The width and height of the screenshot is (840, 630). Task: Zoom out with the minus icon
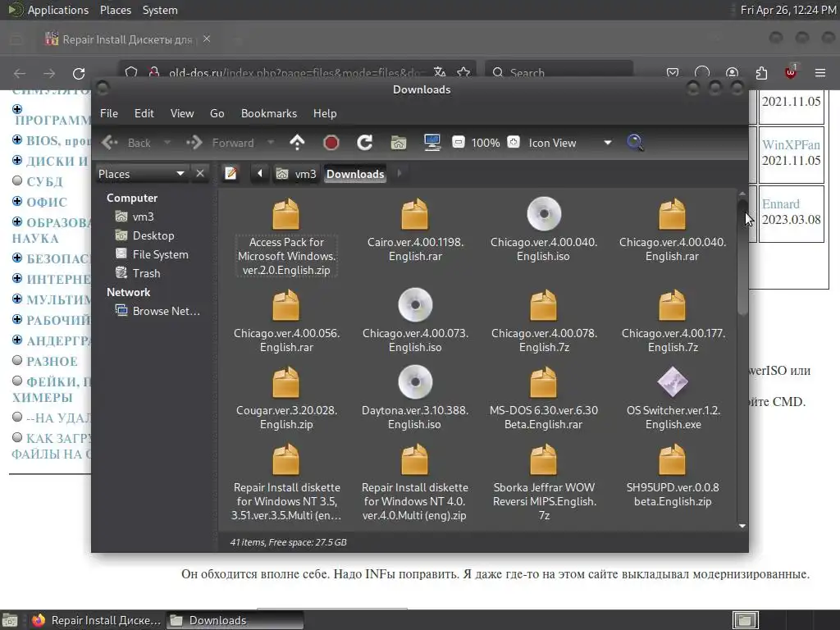[x=459, y=143]
